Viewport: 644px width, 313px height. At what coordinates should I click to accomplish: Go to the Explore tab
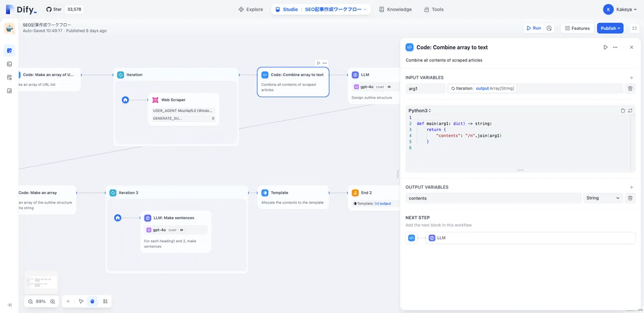click(251, 9)
